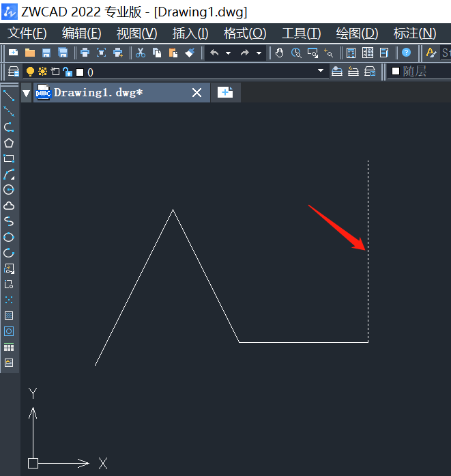The width and height of the screenshot is (451, 476).
Task: Open the 视图(V) menu
Action: tap(136, 33)
